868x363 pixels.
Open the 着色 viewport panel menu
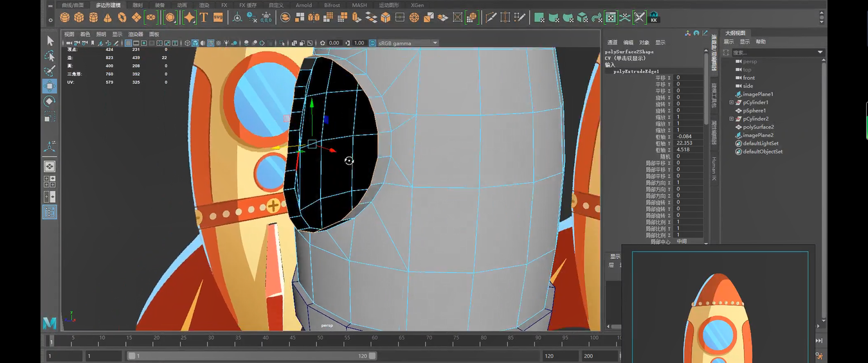85,34
